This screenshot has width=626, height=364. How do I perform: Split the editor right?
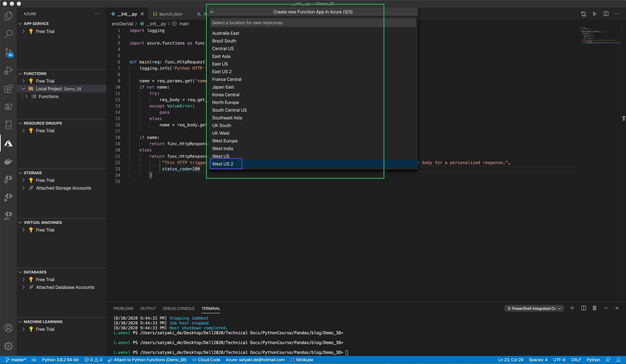(606, 14)
